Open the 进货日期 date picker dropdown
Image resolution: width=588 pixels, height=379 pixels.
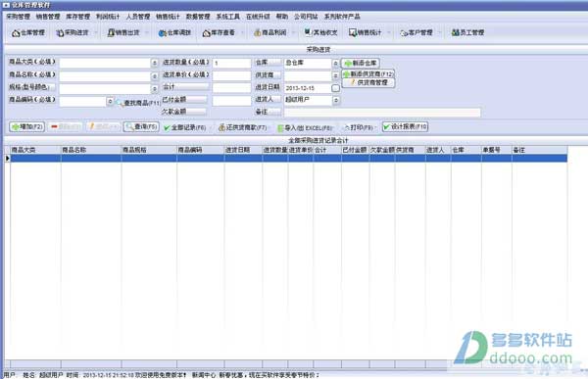point(335,88)
